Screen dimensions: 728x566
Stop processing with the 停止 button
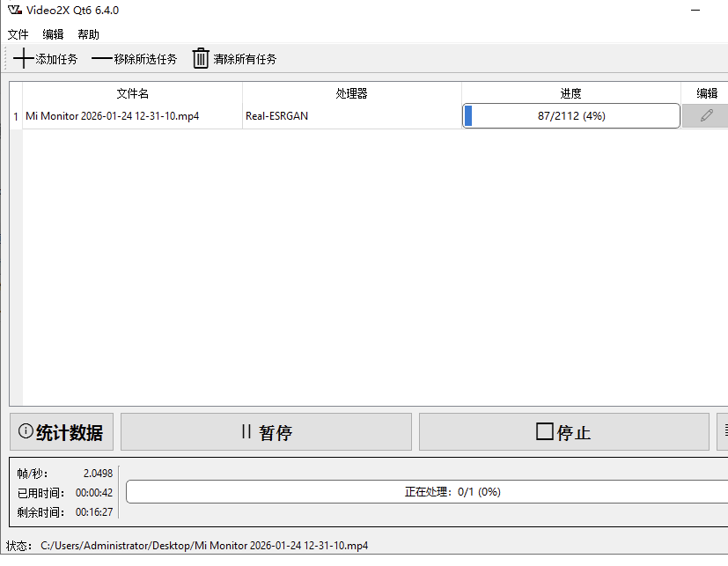pos(563,432)
